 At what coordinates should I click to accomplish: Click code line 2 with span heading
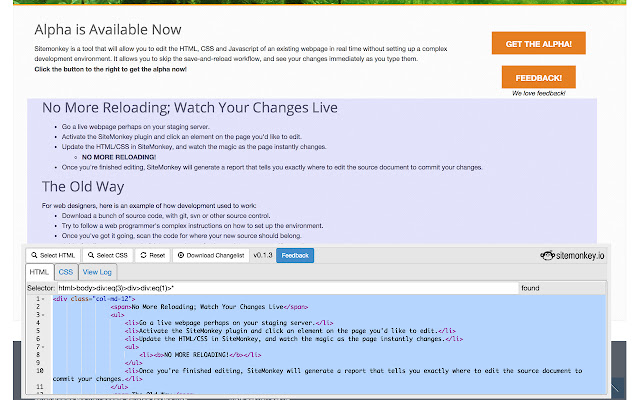[x=209, y=307]
